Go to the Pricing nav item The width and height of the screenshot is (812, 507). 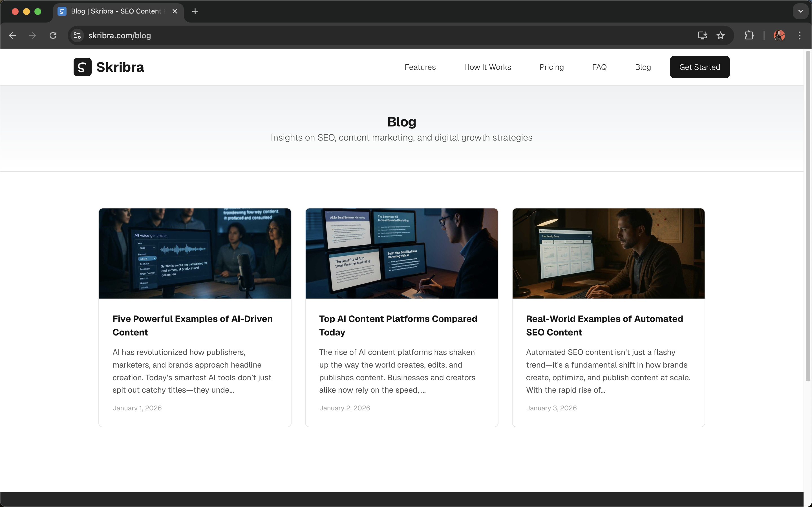click(551, 67)
